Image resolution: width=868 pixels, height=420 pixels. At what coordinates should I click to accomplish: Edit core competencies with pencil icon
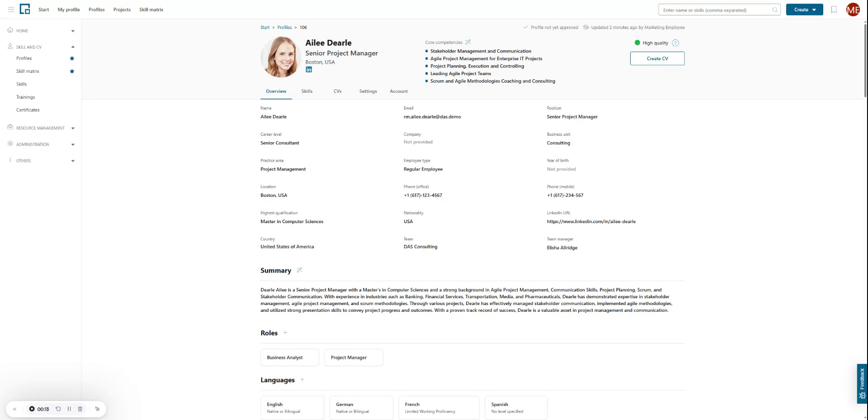pyautogui.click(x=468, y=42)
